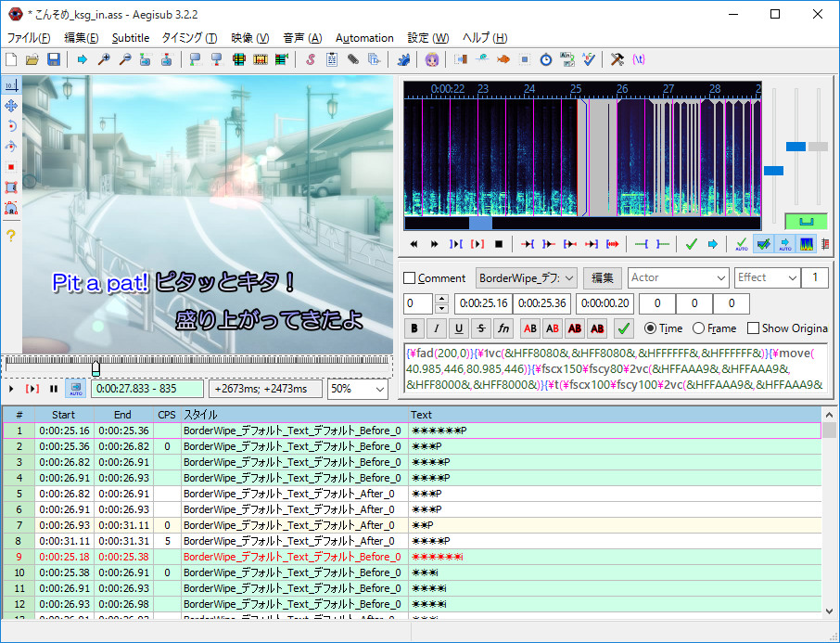Apply Bold formatting button
Image resolution: width=840 pixels, height=643 pixels.
click(x=414, y=328)
